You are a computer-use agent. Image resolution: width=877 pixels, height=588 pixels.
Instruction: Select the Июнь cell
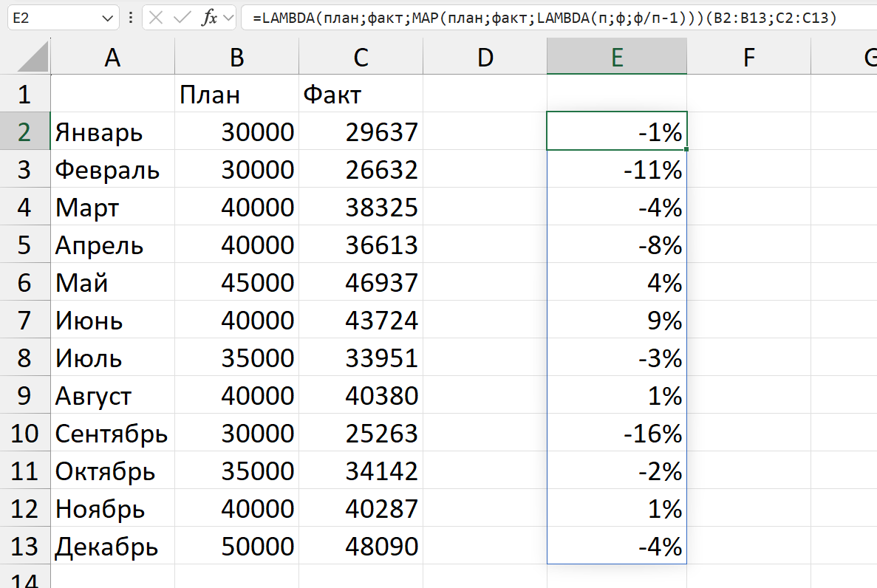pos(112,319)
